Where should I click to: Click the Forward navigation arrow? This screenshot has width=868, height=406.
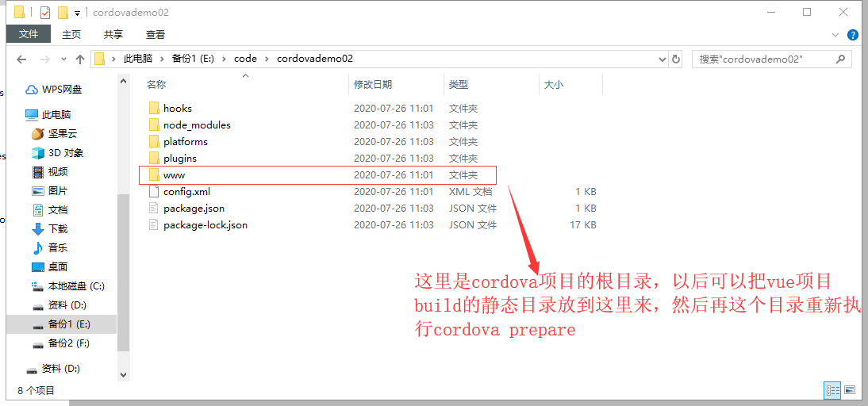(45, 59)
